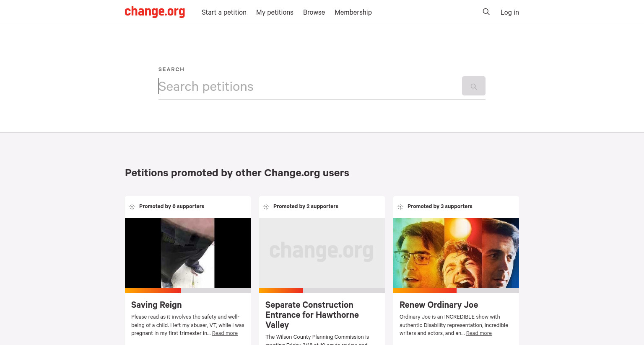Click Read more under Renew Ordinary Joe

[x=479, y=333]
